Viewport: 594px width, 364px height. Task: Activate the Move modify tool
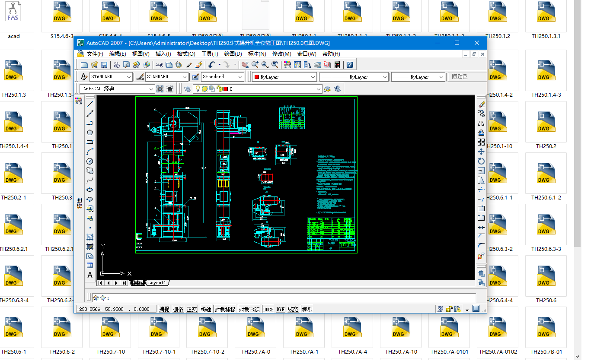point(481,152)
